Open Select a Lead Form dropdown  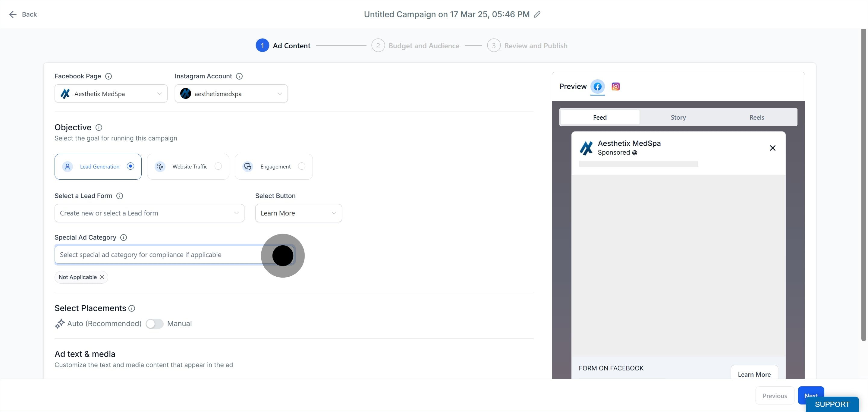(149, 213)
